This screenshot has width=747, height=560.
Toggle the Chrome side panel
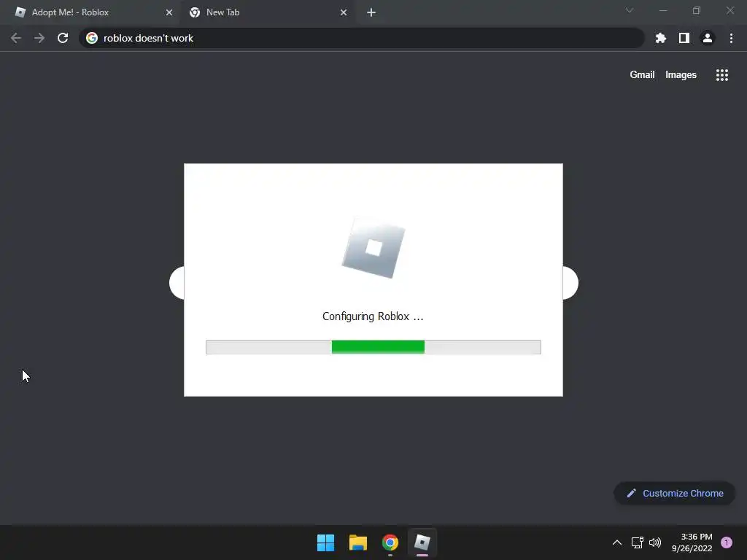click(684, 38)
